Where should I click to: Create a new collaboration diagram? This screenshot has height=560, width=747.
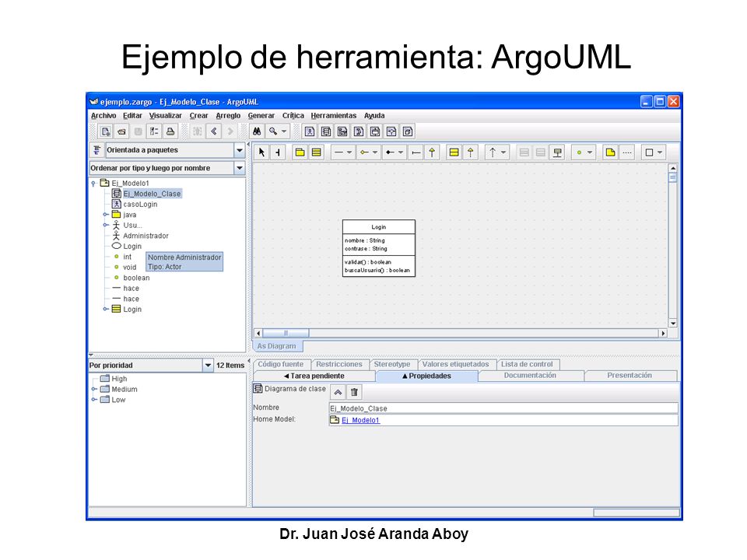point(359,131)
